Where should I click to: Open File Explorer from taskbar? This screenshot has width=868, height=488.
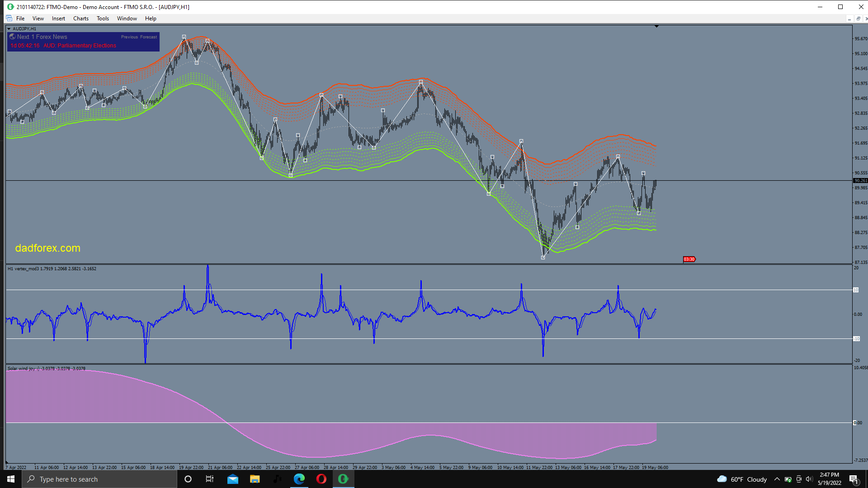tap(255, 479)
